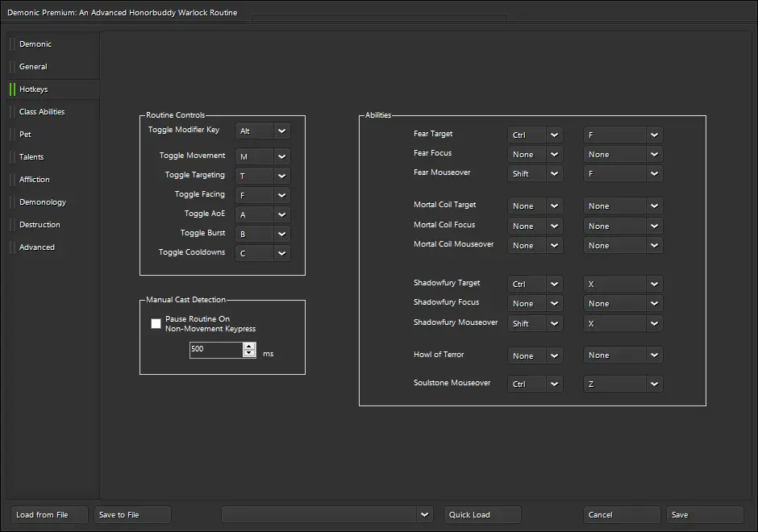
Task: Switch to the Affliction tab
Action: (x=53, y=179)
